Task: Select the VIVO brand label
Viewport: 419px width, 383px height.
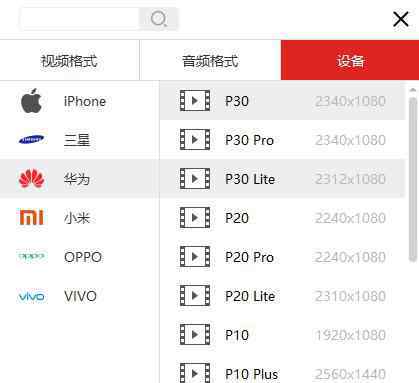Action: 80,296
